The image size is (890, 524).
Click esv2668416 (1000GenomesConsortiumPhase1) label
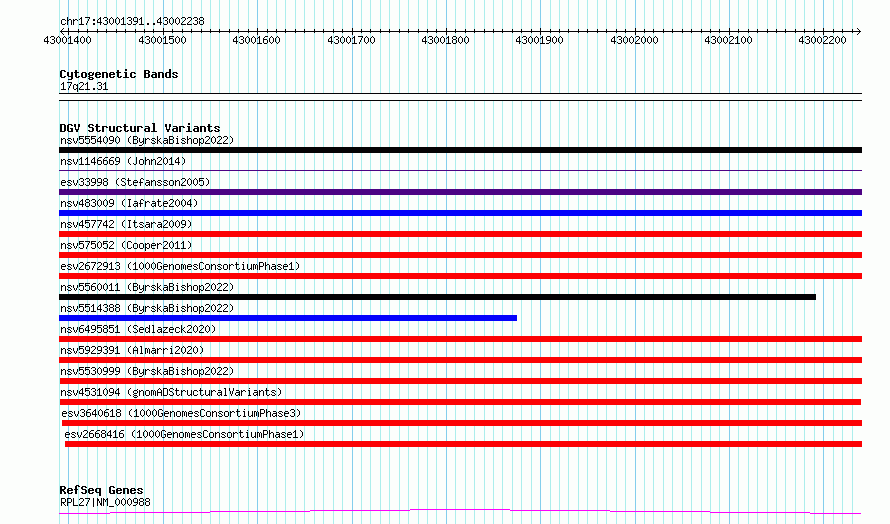click(184, 434)
